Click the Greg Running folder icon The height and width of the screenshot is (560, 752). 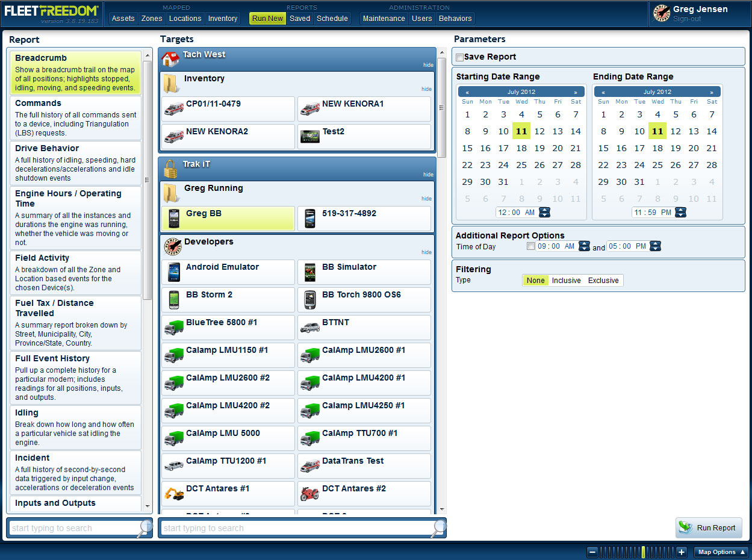click(x=171, y=193)
